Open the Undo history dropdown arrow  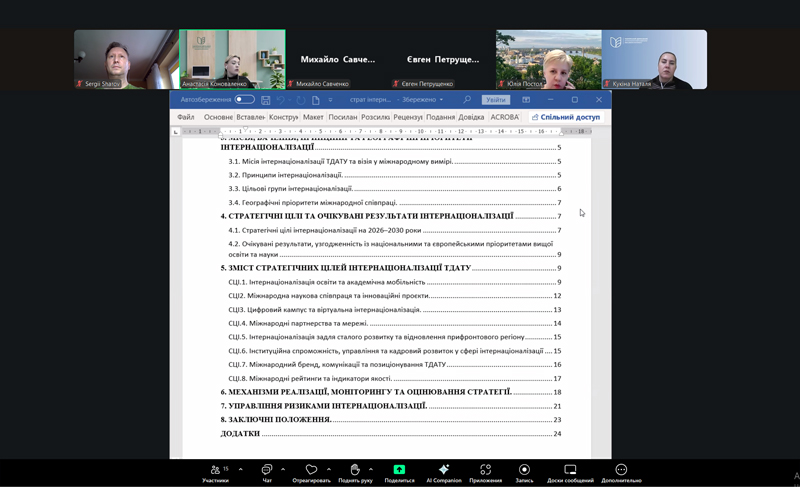point(289,100)
